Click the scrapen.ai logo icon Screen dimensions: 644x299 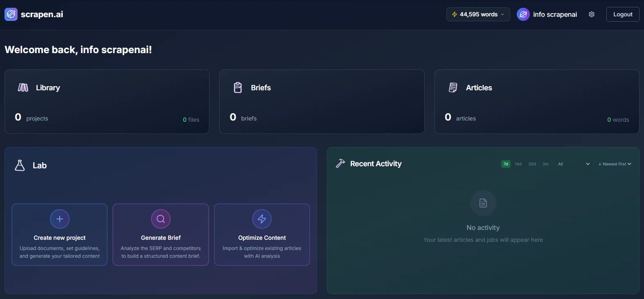[x=11, y=14]
